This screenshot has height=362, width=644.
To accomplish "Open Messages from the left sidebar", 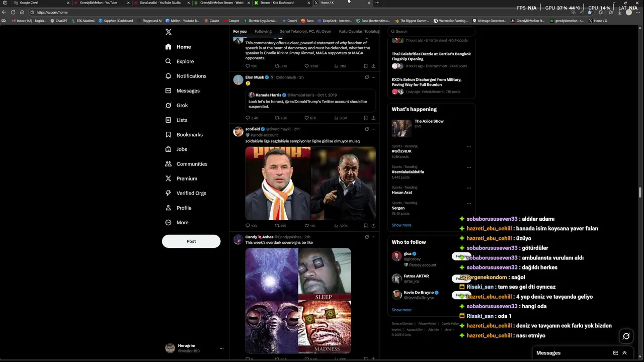I will 183,90.
